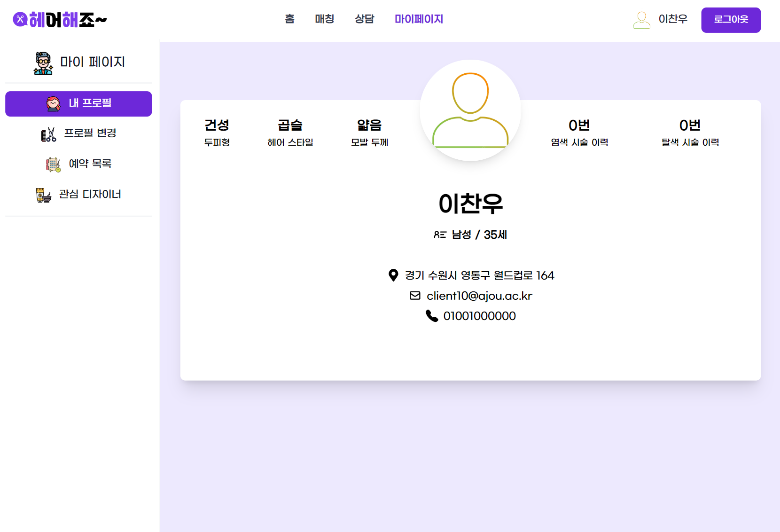Select the products icon beside 관심 디자이너
Screen dimensions: 780x532
[45, 195]
